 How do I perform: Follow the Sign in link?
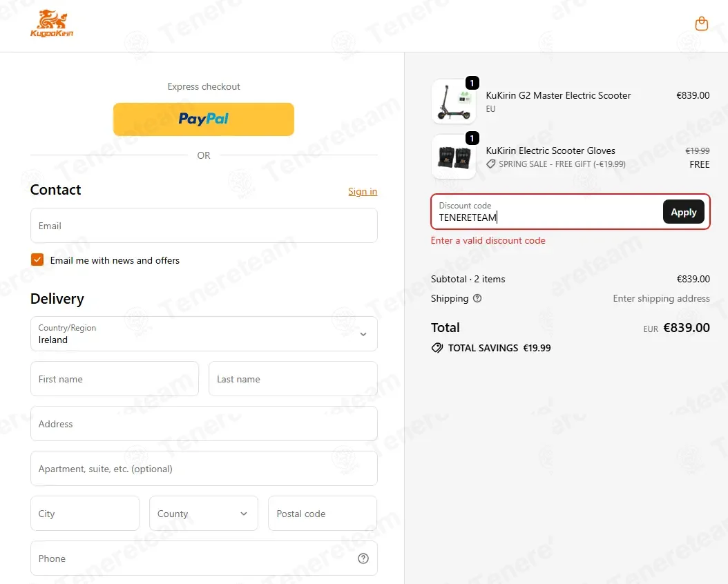pos(363,192)
